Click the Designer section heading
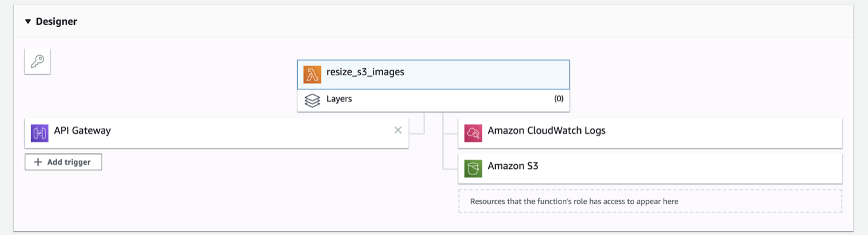The image size is (868, 235). coord(56,22)
